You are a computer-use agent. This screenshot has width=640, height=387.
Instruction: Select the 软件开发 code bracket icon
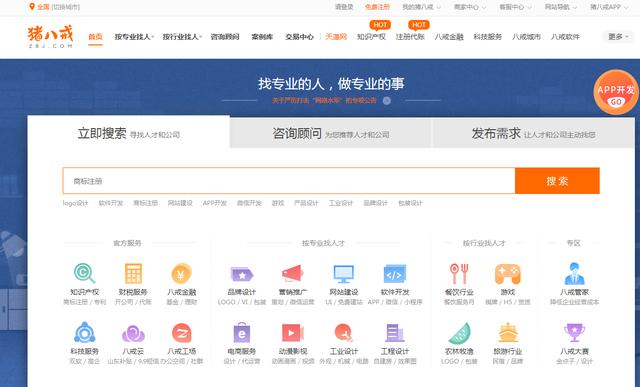click(x=395, y=274)
